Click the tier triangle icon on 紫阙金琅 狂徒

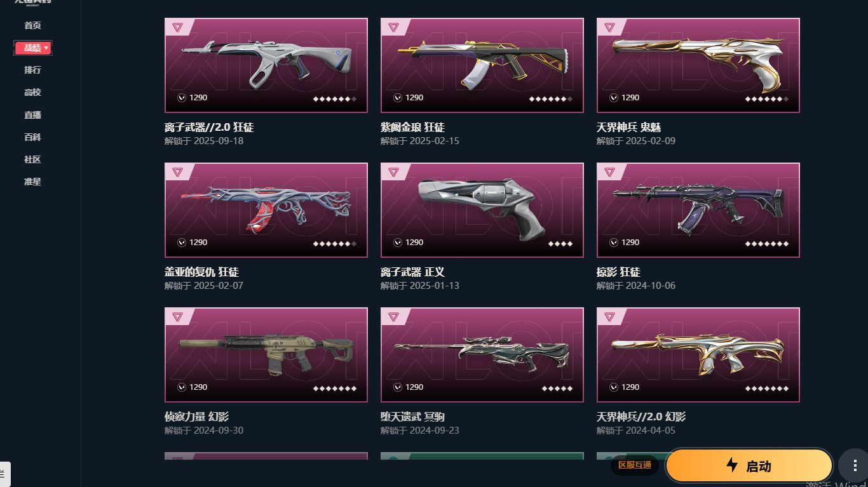point(393,27)
